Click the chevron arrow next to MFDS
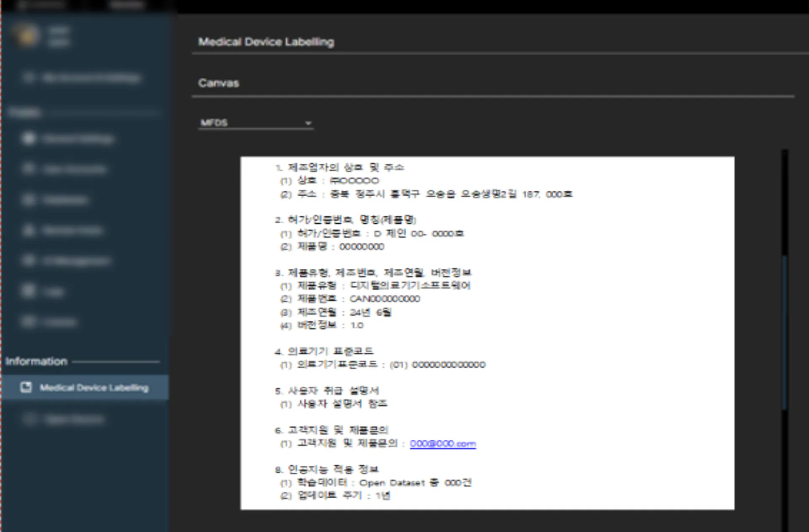 (x=309, y=123)
